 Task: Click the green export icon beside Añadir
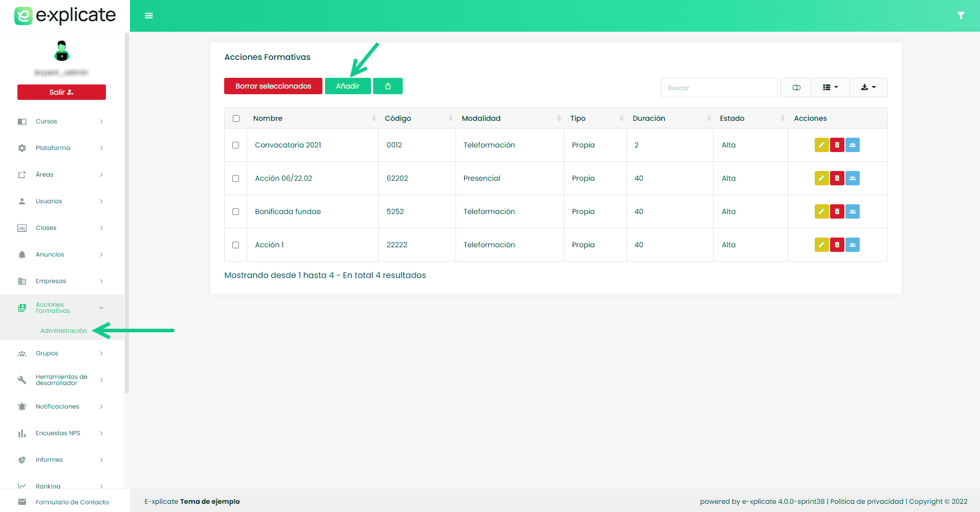point(387,86)
